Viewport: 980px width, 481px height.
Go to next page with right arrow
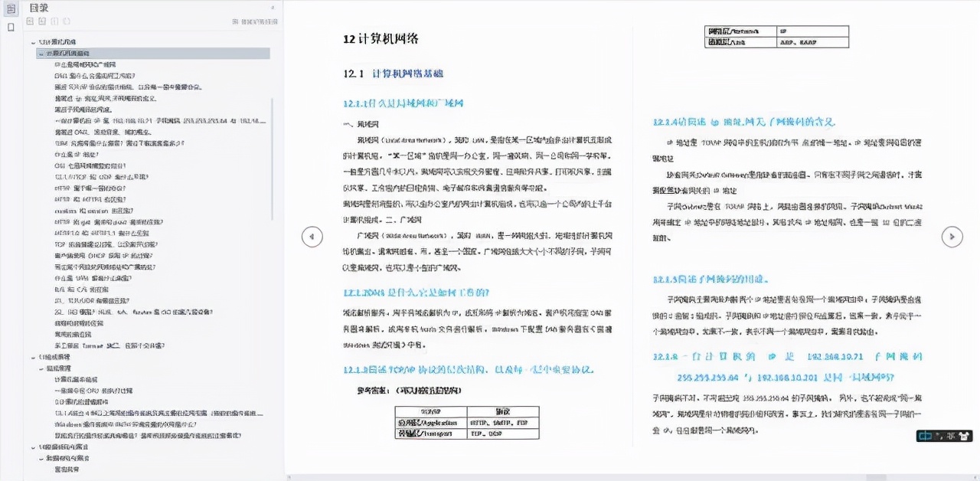pyautogui.click(x=952, y=237)
